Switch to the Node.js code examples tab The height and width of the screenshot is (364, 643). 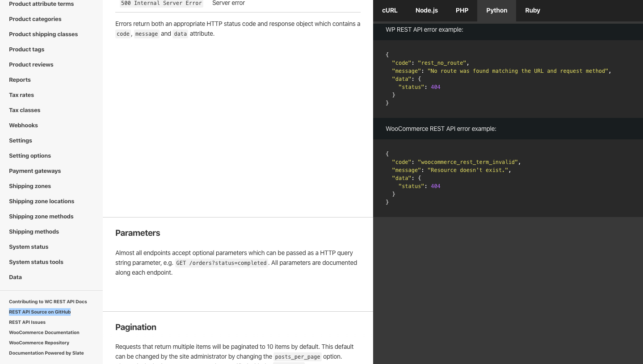pyautogui.click(x=426, y=10)
